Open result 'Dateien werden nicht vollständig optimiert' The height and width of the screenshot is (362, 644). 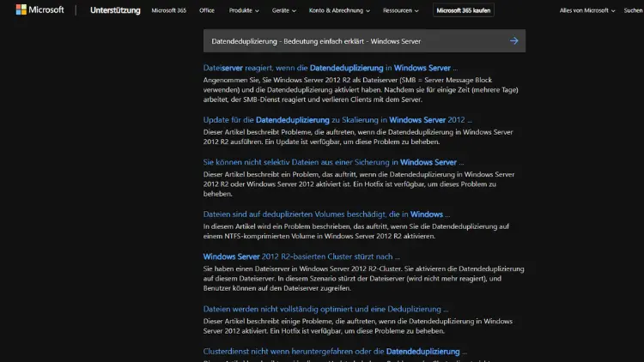click(325, 310)
